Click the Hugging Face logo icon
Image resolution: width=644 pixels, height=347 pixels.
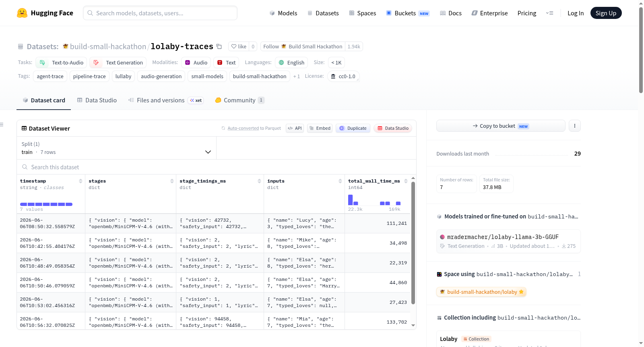pos(22,13)
